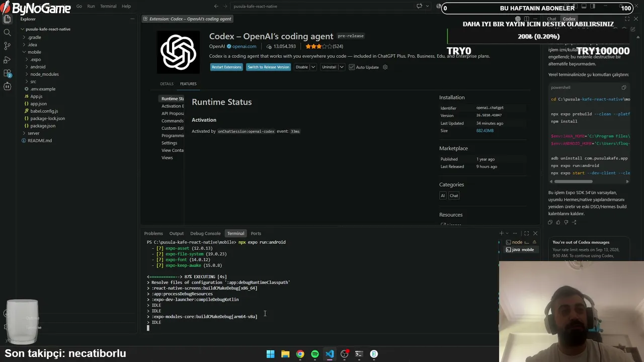The height and width of the screenshot is (362, 644).
Task: Open the extension's manage gear icon
Action: 385,67
